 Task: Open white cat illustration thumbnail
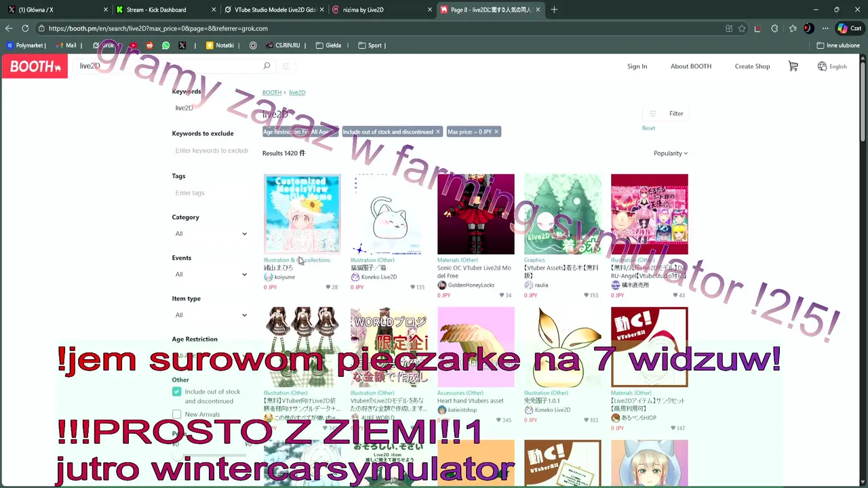pyautogui.click(x=389, y=214)
